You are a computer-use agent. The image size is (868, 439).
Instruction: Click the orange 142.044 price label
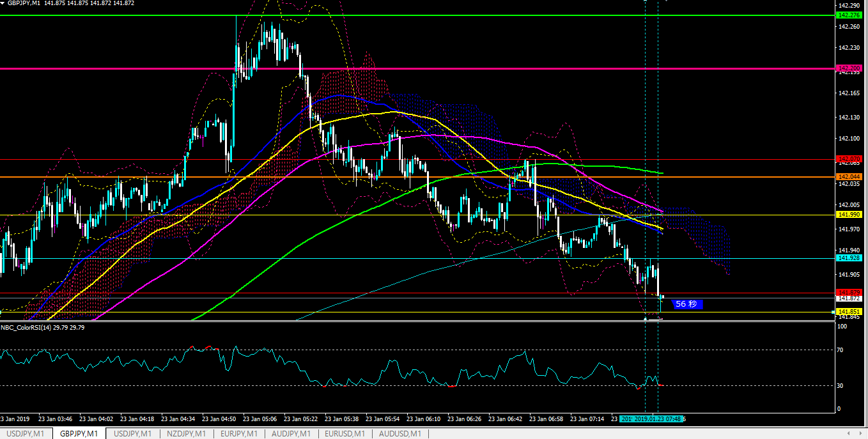tap(849, 176)
